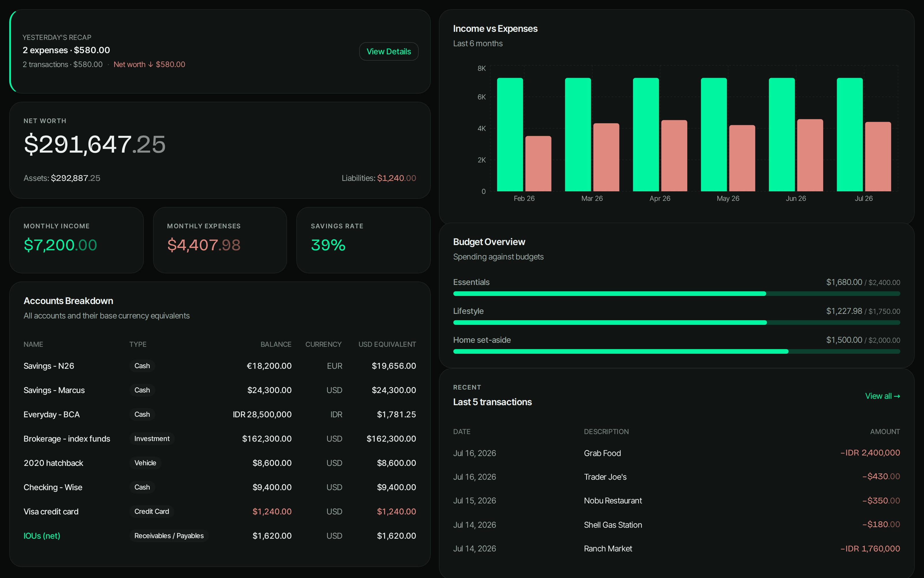The image size is (924, 578).
Task: Select the Everyday - BCA account name
Action: click(x=52, y=414)
